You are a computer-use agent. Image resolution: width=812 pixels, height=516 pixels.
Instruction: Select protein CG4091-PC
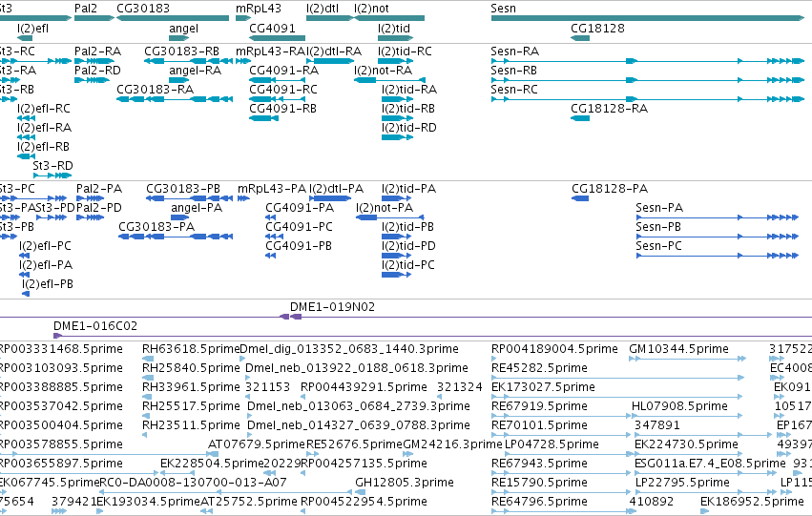click(274, 237)
